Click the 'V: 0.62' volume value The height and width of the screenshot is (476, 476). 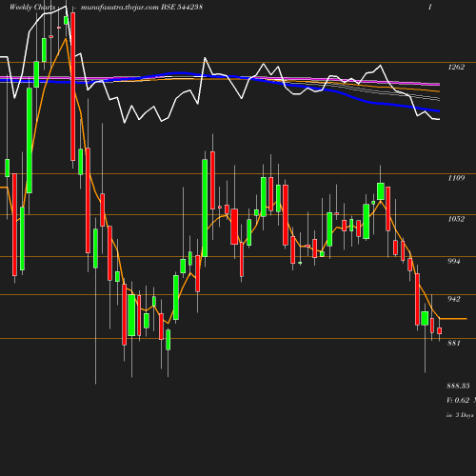458,400
